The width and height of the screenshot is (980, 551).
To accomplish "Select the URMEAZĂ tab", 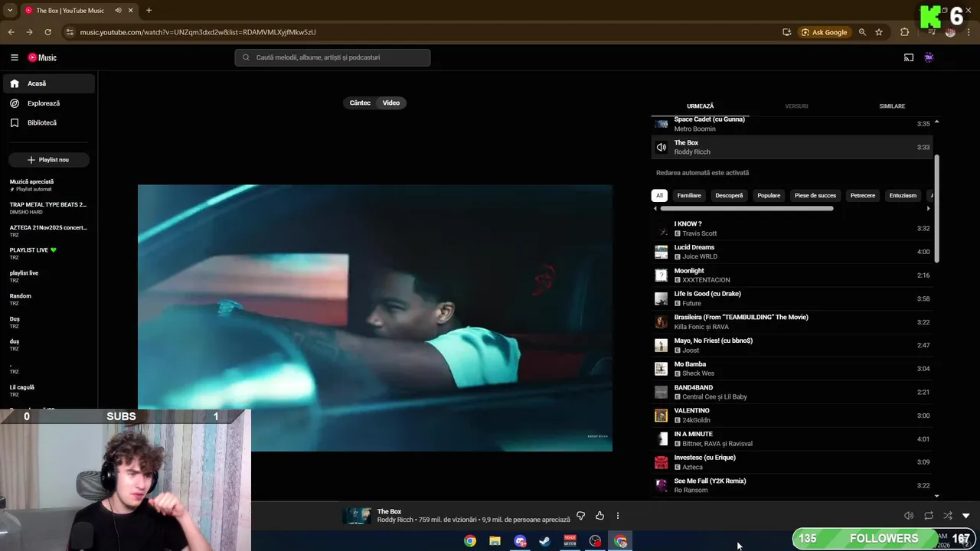I will click(x=700, y=106).
